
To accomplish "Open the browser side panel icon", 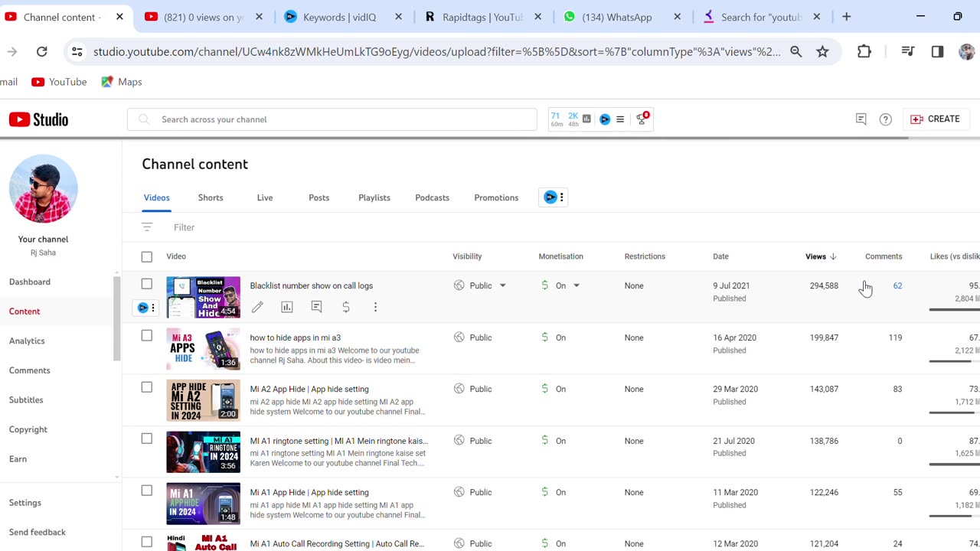I will pyautogui.click(x=937, y=51).
